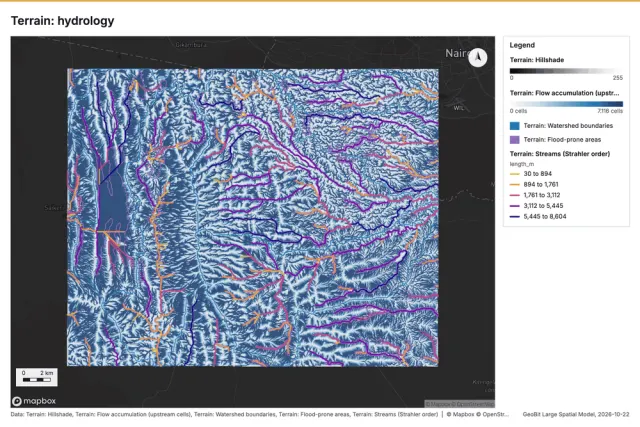
Task: Click the Watershed boundaries blue swatch
Action: (515, 126)
